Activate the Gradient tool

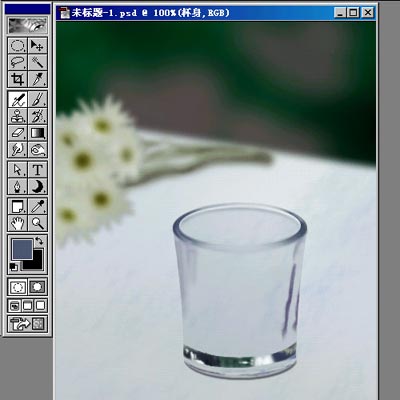[37, 133]
